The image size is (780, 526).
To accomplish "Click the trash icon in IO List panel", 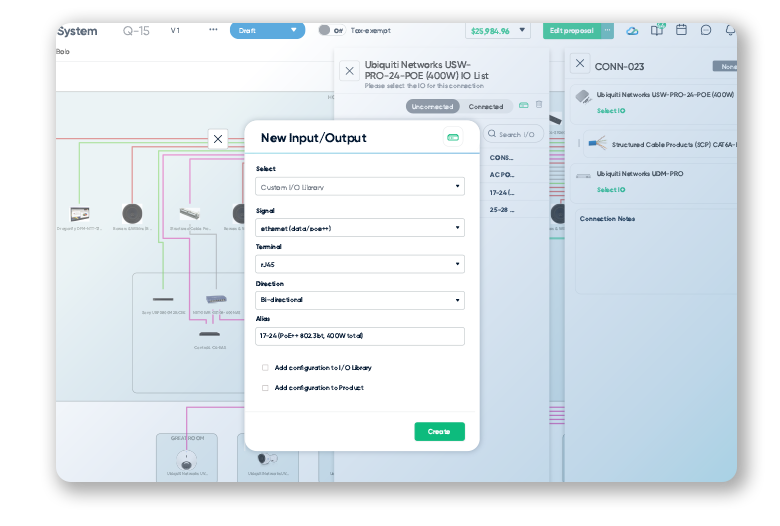I will point(539,105).
